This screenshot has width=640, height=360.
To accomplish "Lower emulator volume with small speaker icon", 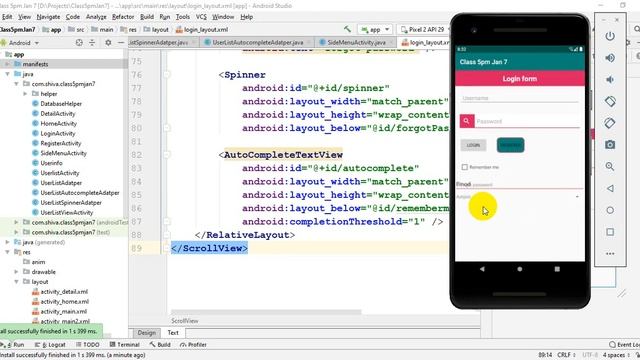I will 610,80.
